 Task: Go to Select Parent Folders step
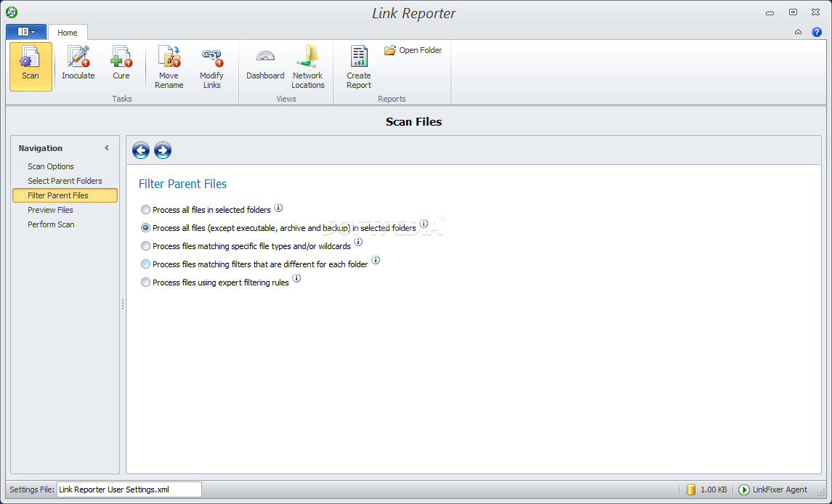tap(65, 181)
